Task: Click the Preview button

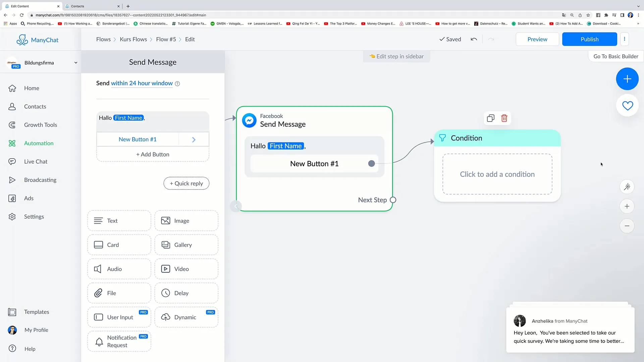Action: coord(537,39)
